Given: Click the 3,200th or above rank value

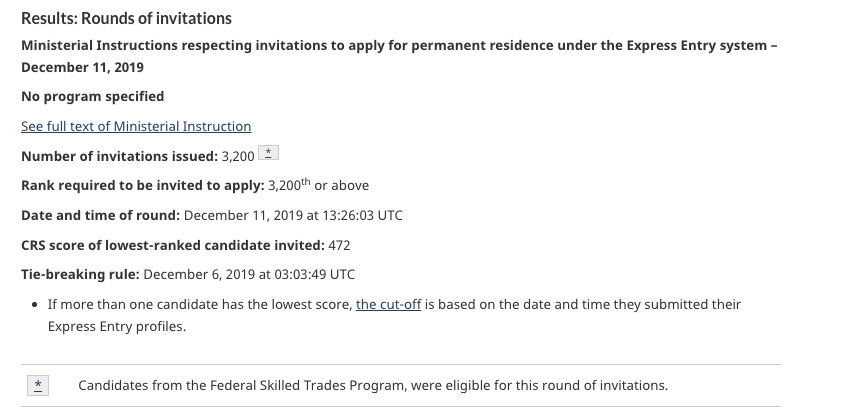Looking at the screenshot, I should [318, 186].
